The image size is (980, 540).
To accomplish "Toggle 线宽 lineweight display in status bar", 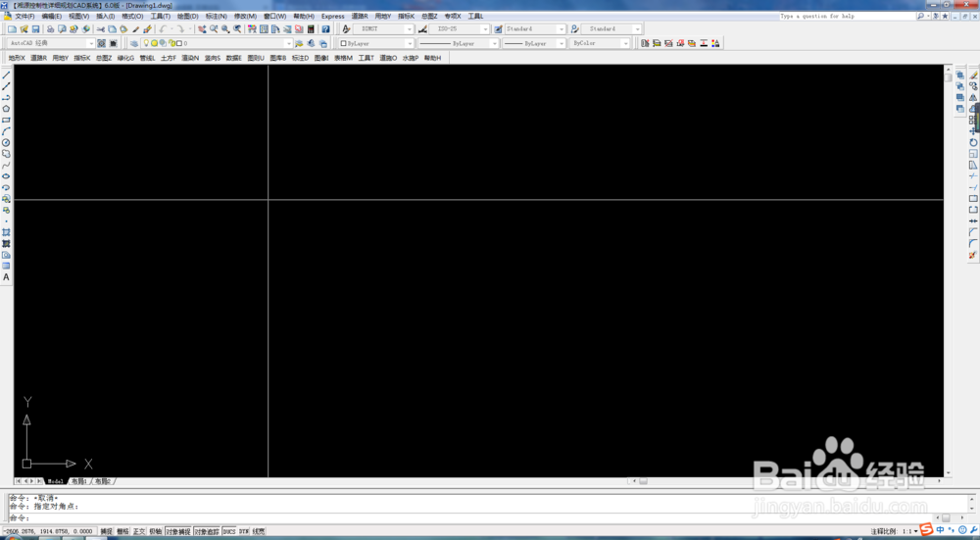I will pyautogui.click(x=258, y=531).
